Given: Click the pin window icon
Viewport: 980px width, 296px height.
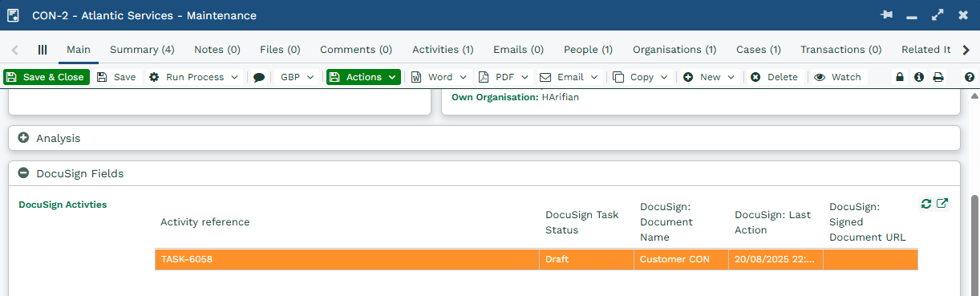Looking at the screenshot, I should pyautogui.click(x=886, y=15).
